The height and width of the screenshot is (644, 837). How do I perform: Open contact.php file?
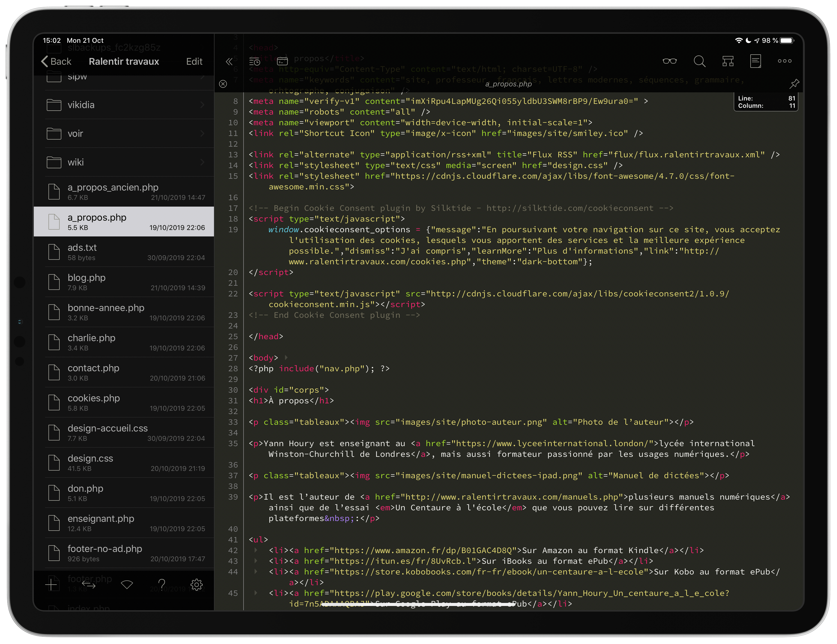click(x=124, y=372)
